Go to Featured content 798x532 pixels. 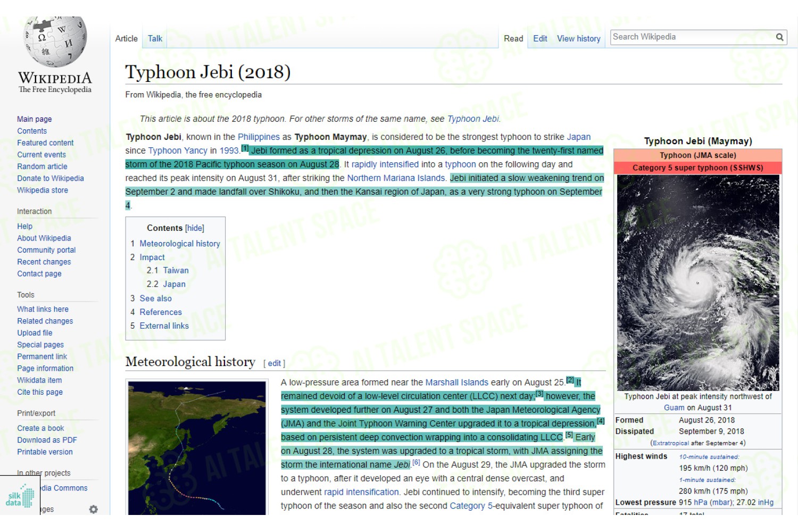pyautogui.click(x=45, y=143)
